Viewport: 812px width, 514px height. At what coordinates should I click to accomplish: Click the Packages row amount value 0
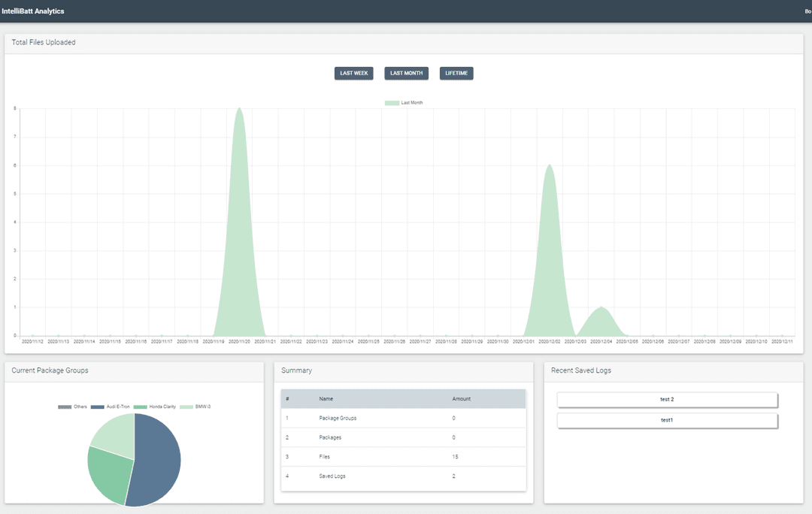[453, 438]
